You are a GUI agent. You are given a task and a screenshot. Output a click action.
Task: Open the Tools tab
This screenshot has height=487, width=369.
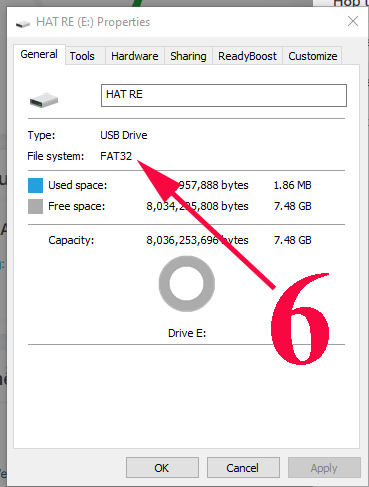click(82, 56)
